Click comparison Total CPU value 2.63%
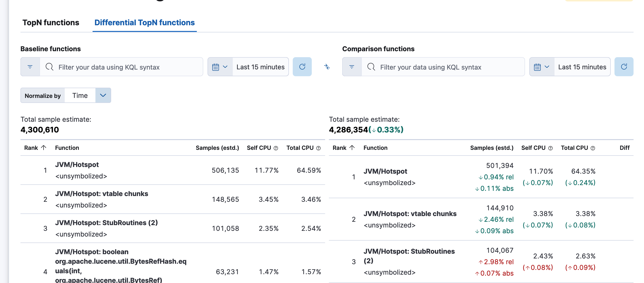 click(585, 256)
